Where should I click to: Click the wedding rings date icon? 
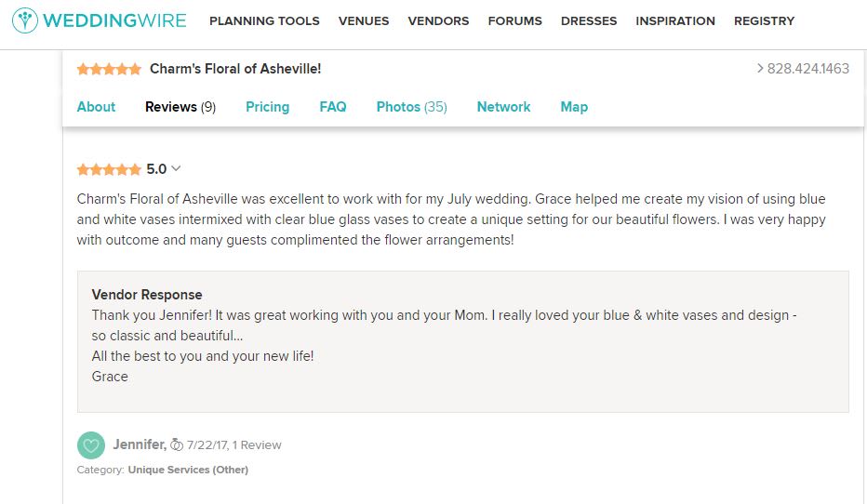tap(177, 445)
